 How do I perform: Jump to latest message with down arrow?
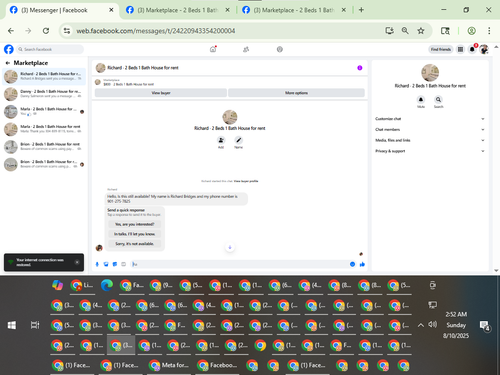[x=230, y=247]
